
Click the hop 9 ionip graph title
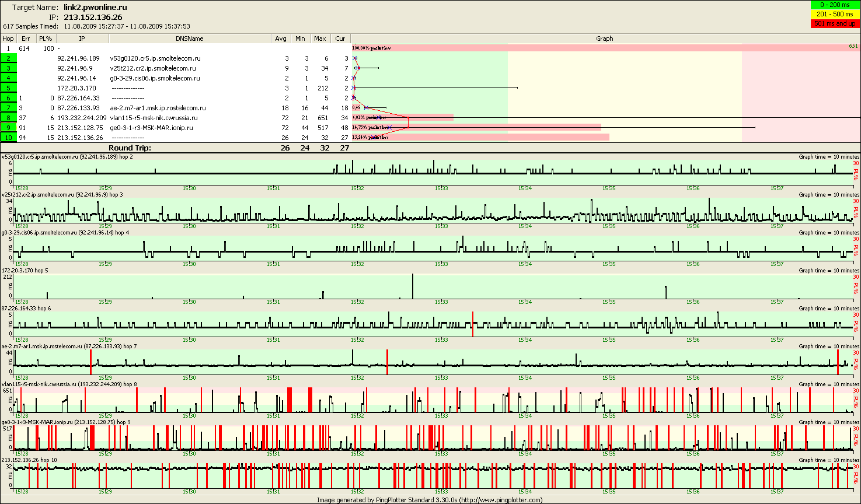66,422
